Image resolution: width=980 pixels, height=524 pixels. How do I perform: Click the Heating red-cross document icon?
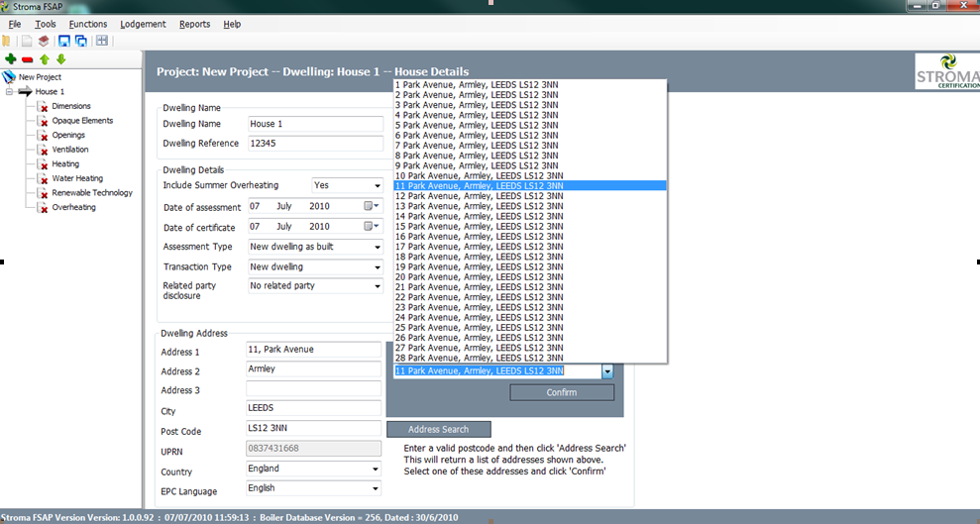pyautogui.click(x=43, y=164)
